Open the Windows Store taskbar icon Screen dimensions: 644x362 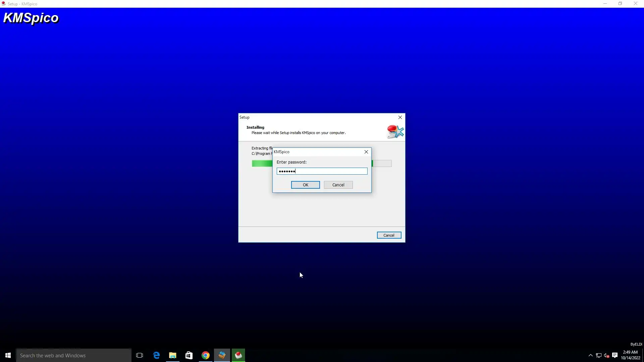189,355
